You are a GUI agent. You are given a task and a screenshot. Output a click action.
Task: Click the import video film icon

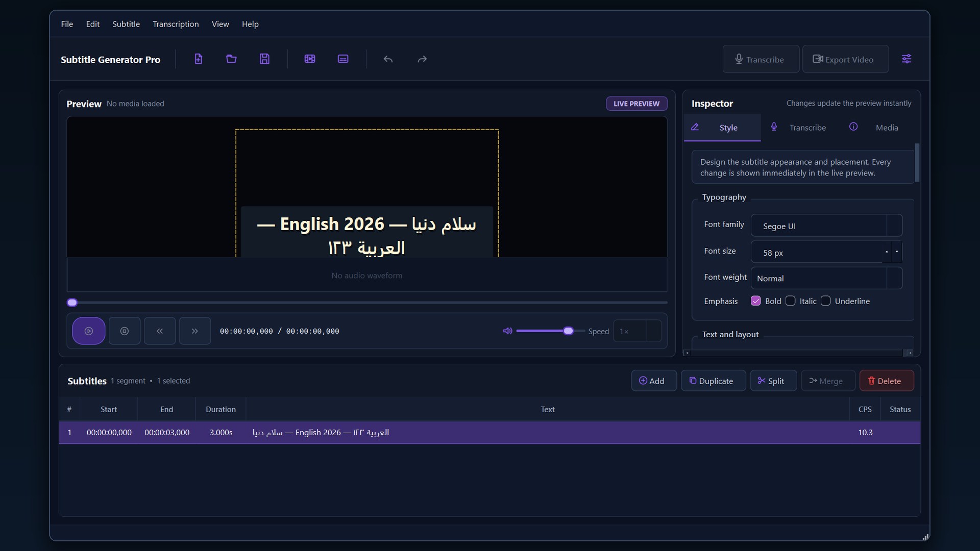310,59
